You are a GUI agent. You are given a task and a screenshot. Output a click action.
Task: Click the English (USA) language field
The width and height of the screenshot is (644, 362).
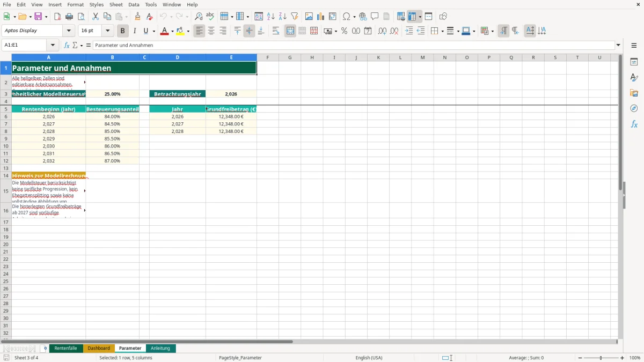[x=369, y=358]
